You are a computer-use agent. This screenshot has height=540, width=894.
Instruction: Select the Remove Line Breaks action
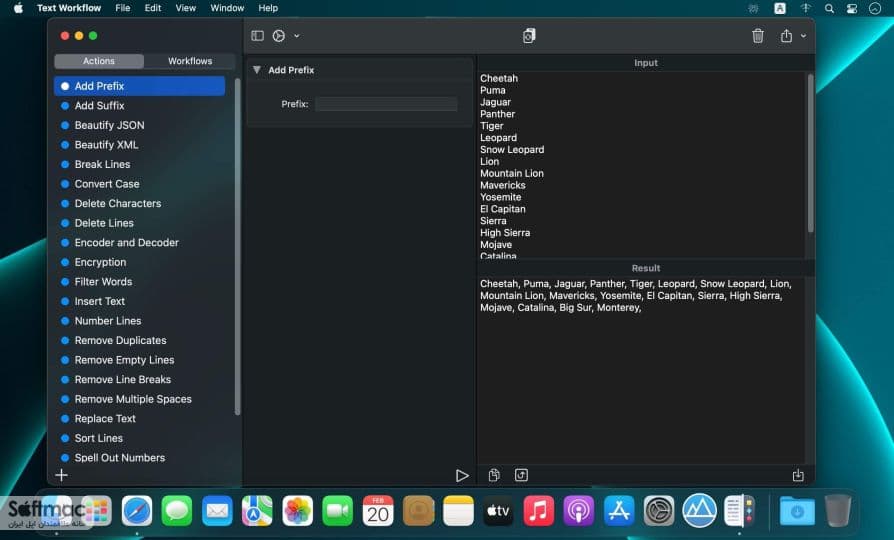[x=140, y=380]
